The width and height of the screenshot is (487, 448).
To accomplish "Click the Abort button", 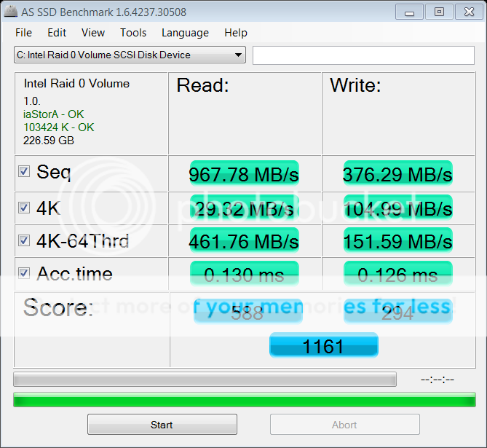I will point(344,425).
